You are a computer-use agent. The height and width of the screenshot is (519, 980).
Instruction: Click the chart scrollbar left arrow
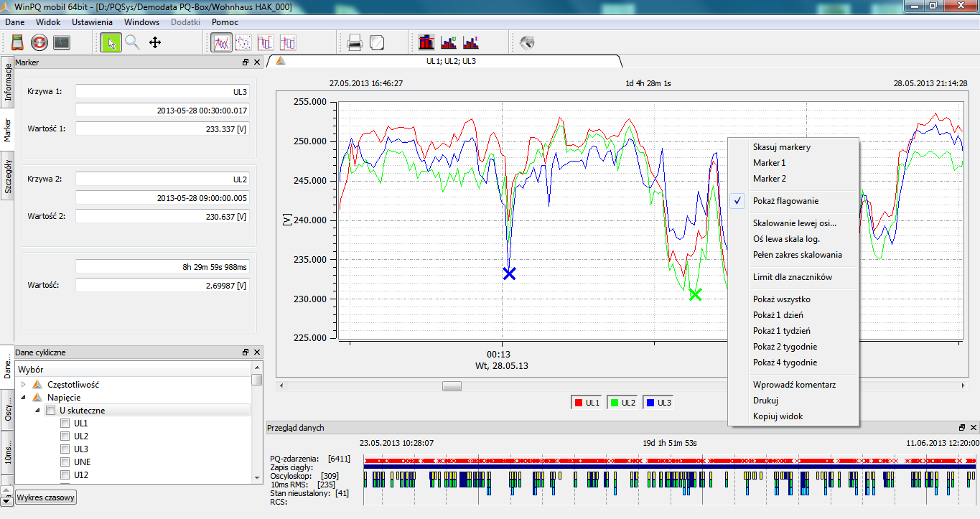[x=281, y=386]
